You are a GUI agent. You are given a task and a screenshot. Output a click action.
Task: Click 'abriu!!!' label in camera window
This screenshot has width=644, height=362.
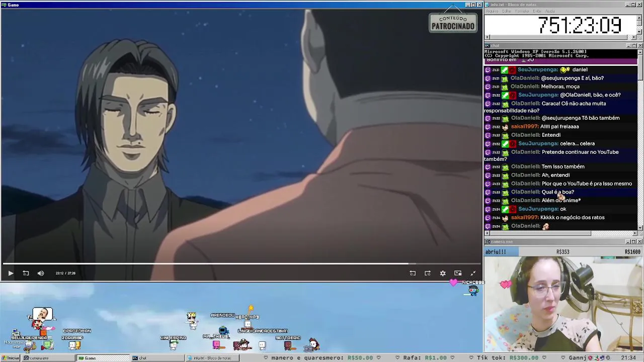point(496,252)
